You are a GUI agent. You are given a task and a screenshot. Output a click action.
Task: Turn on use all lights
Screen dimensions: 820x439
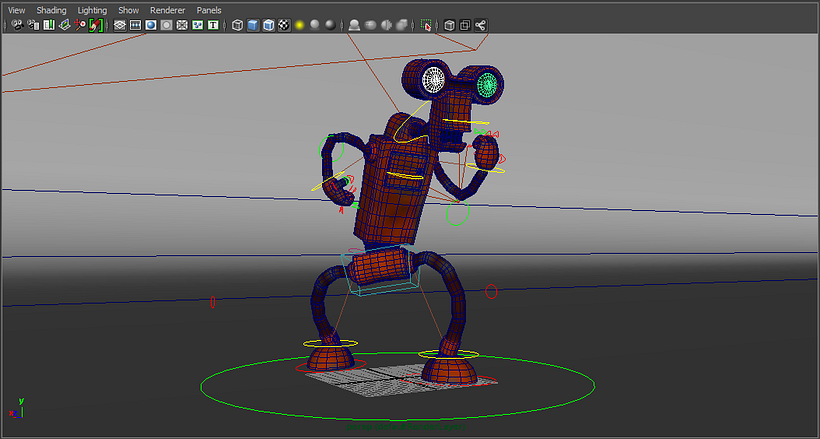click(x=299, y=25)
